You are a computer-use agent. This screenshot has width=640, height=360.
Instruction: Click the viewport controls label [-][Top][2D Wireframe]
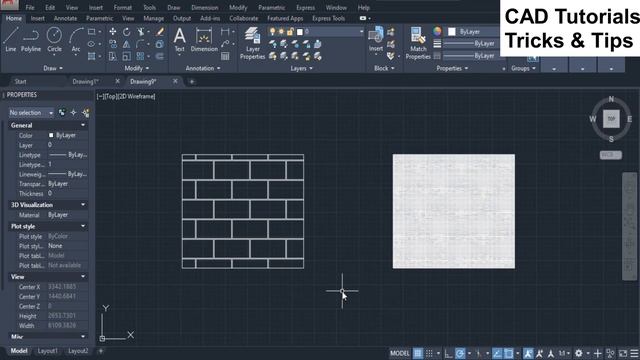tap(126, 97)
